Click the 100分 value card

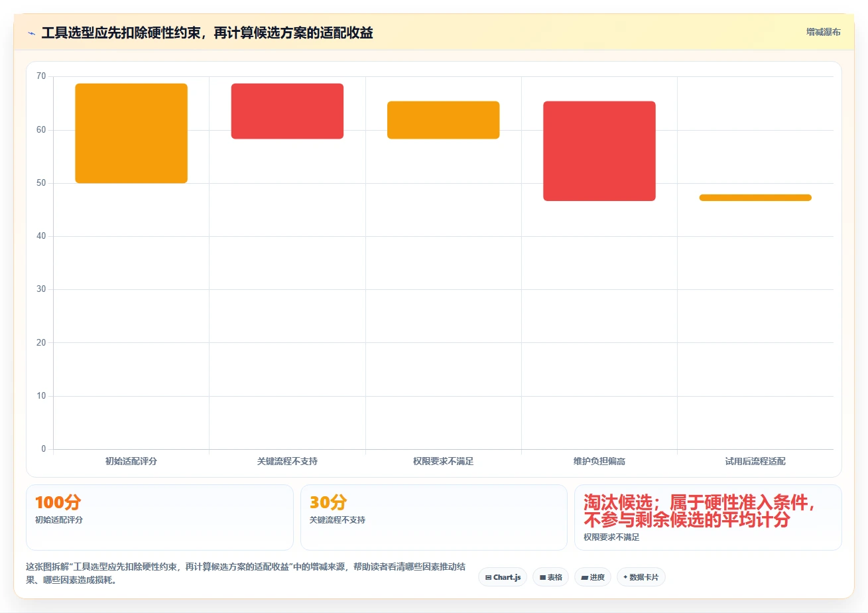159,517
